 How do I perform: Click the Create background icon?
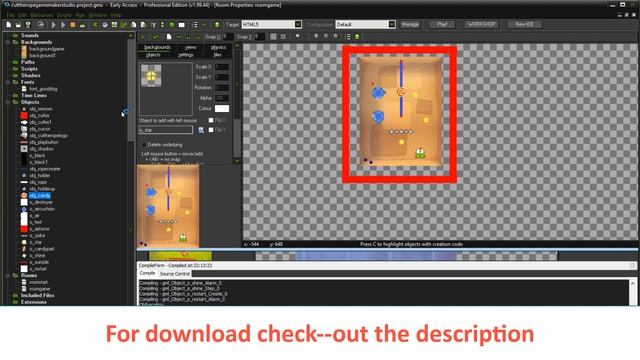[114, 24]
